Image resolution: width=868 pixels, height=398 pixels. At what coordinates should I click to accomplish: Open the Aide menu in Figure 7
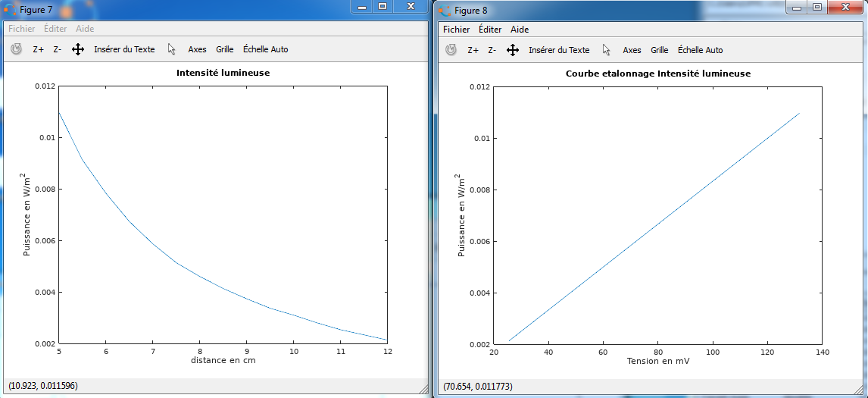(85, 29)
